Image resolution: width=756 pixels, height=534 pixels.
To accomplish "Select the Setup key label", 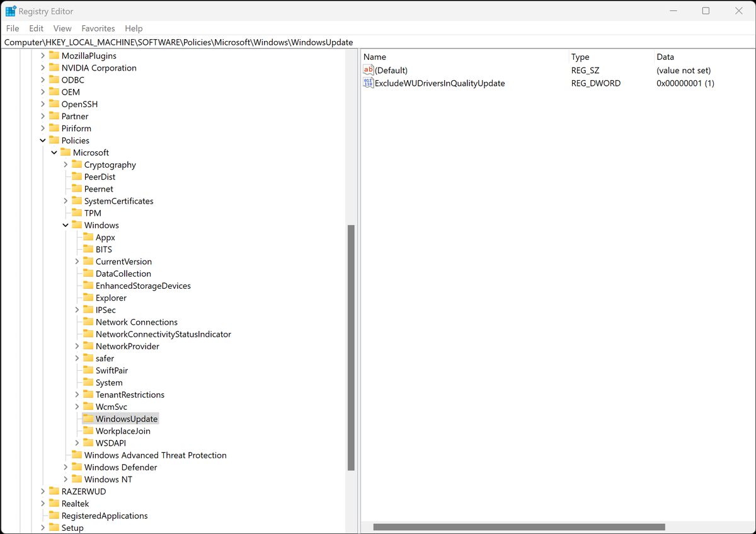I will [72, 528].
